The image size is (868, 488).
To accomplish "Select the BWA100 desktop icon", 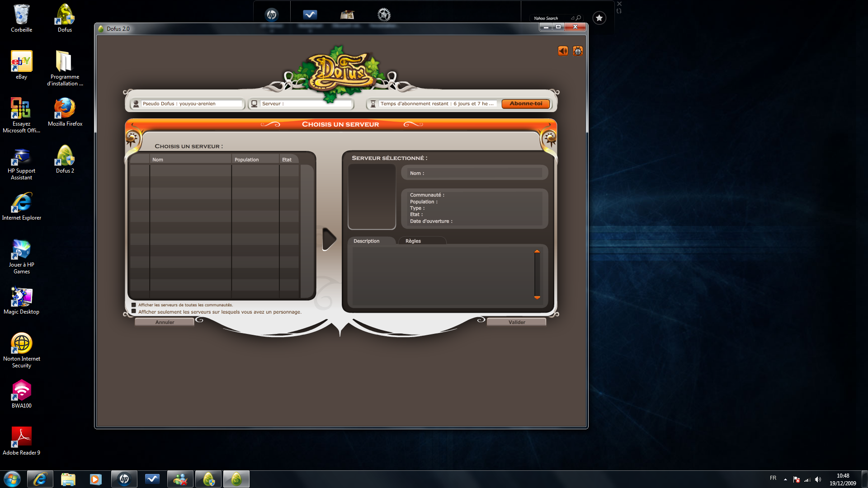I will 21,394.
